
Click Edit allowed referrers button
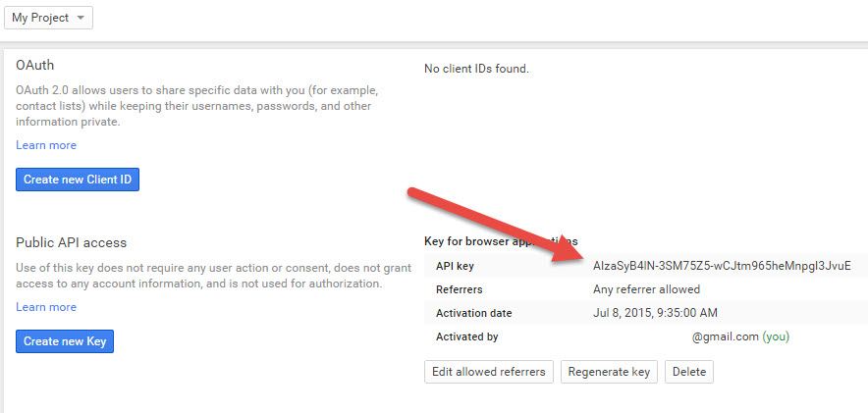(x=489, y=372)
